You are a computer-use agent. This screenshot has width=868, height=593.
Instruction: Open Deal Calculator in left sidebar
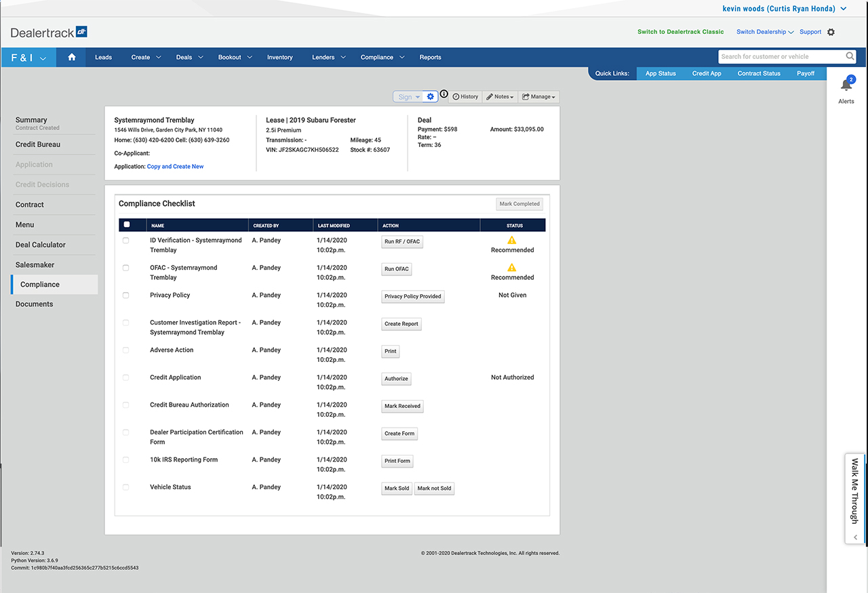[41, 245]
